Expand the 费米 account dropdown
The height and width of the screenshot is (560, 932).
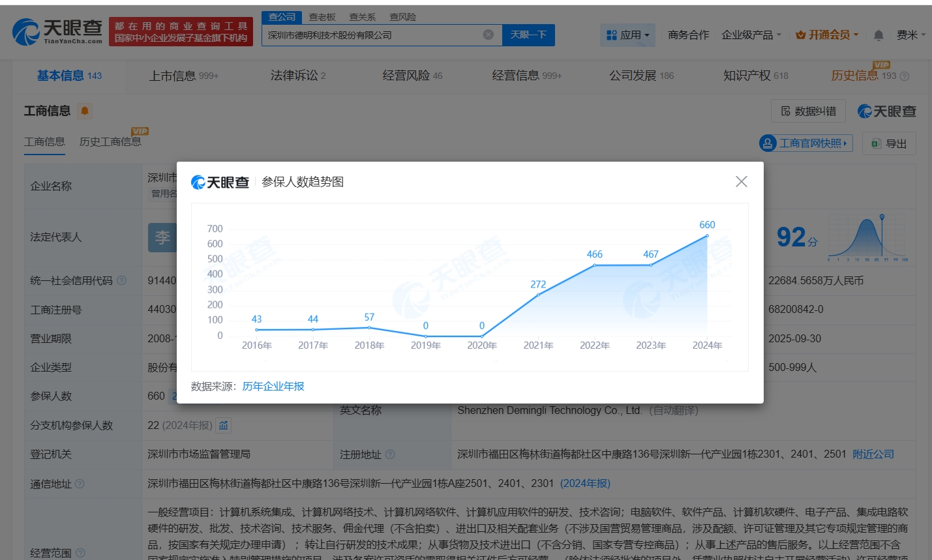click(x=910, y=35)
